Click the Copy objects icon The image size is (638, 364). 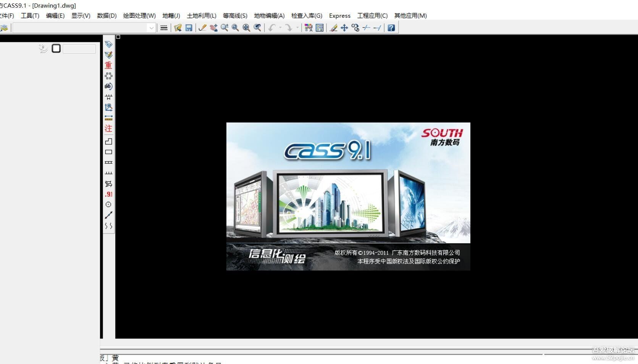[355, 28]
